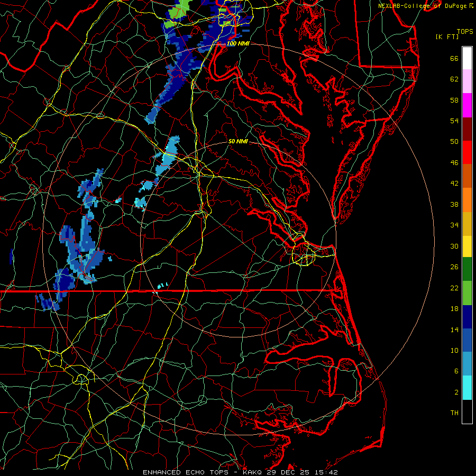476x476 pixels.
Task: Click the '58' legend label
Action: click(454, 100)
